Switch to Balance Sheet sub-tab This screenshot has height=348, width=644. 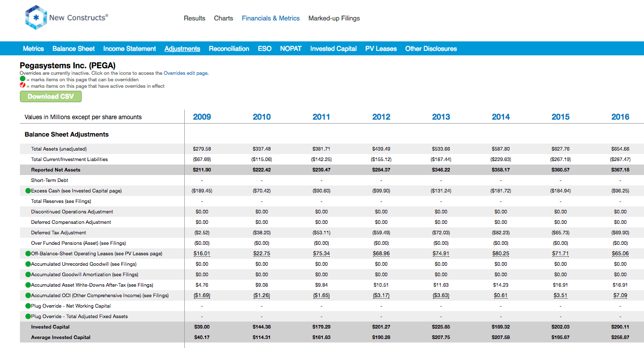click(74, 48)
